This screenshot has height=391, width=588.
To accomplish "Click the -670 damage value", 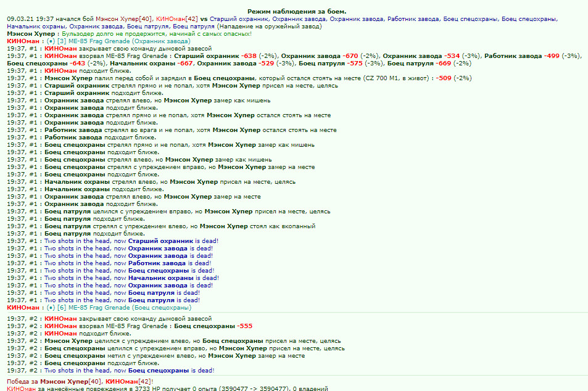I will [350, 56].
